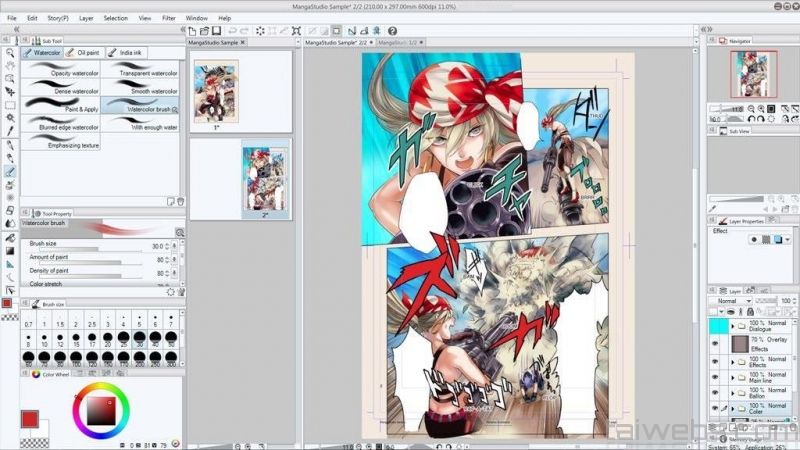Click the color wheel hue ring

pos(101,386)
